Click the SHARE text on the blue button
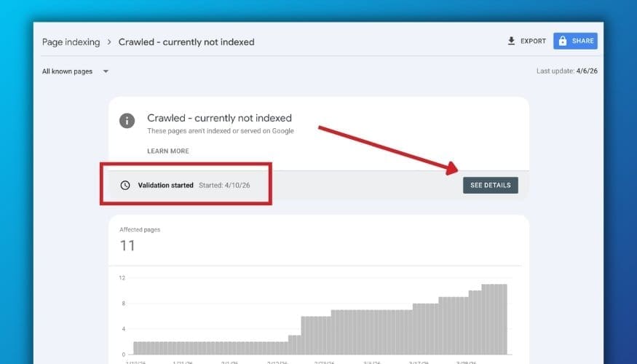 point(582,41)
